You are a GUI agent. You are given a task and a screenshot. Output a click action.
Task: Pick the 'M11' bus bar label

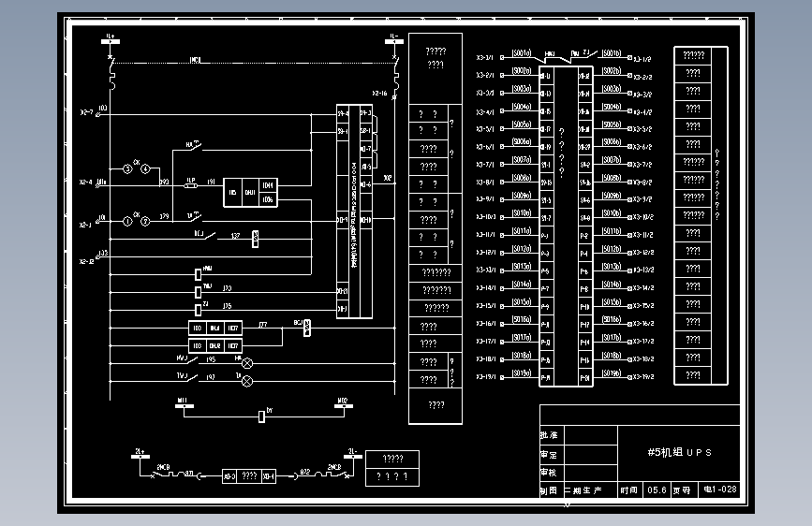coord(183,401)
